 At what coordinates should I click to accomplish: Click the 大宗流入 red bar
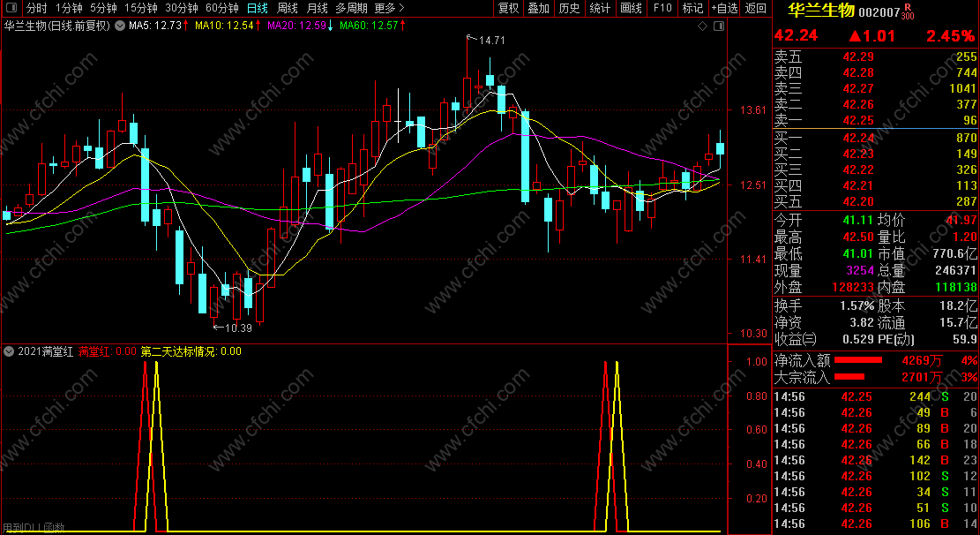pos(849,377)
